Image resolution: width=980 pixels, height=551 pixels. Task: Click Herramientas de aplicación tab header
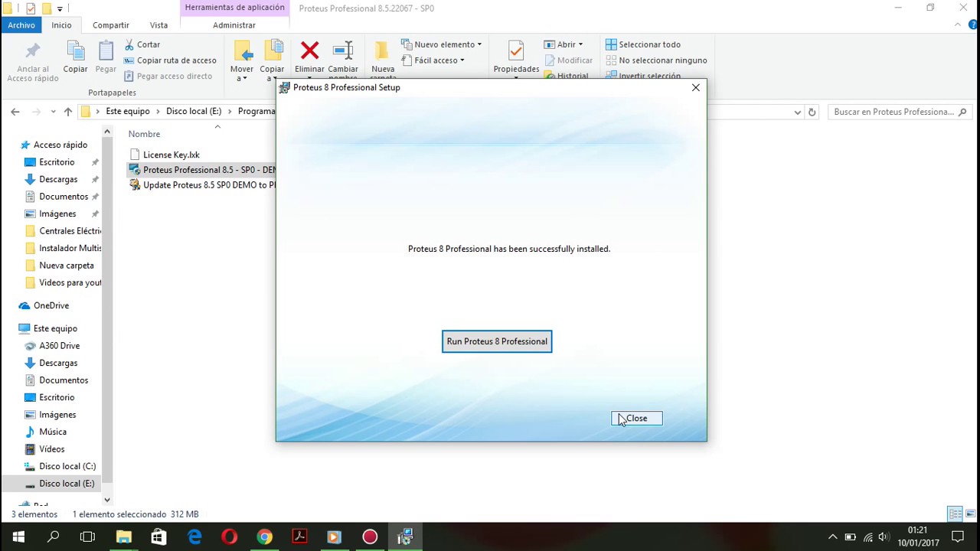pyautogui.click(x=234, y=8)
